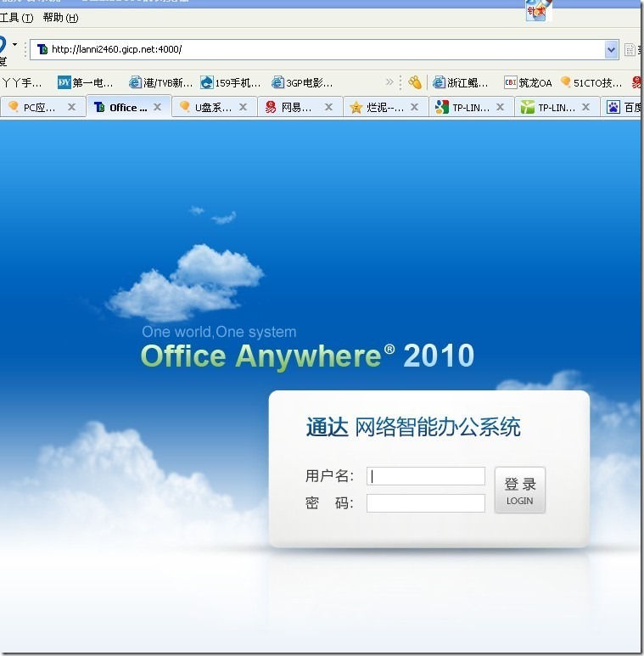This screenshot has height=656, width=644.
Task: Click the 159手机 bookmark icon
Action: tap(206, 82)
